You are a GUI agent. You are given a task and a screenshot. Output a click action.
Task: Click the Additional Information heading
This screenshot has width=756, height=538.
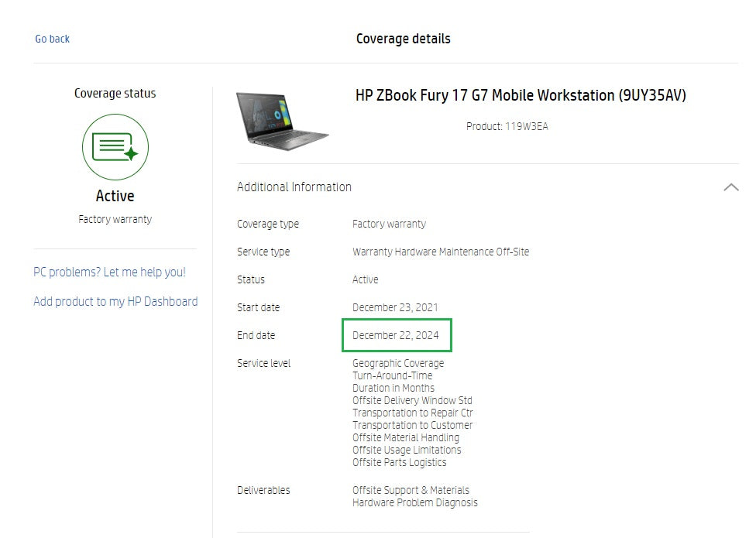(294, 187)
